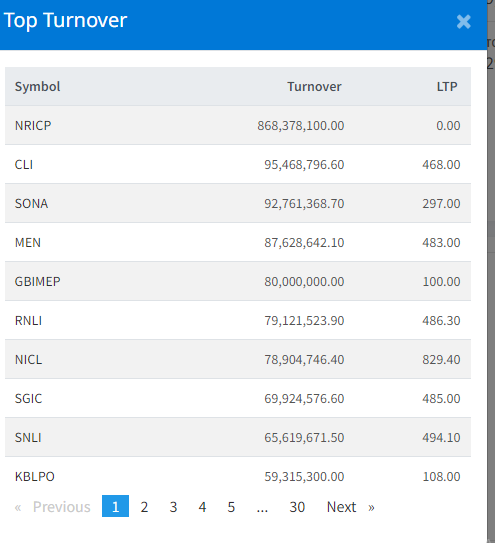Jump to last page 30
This screenshot has height=543, width=495.
(297, 507)
